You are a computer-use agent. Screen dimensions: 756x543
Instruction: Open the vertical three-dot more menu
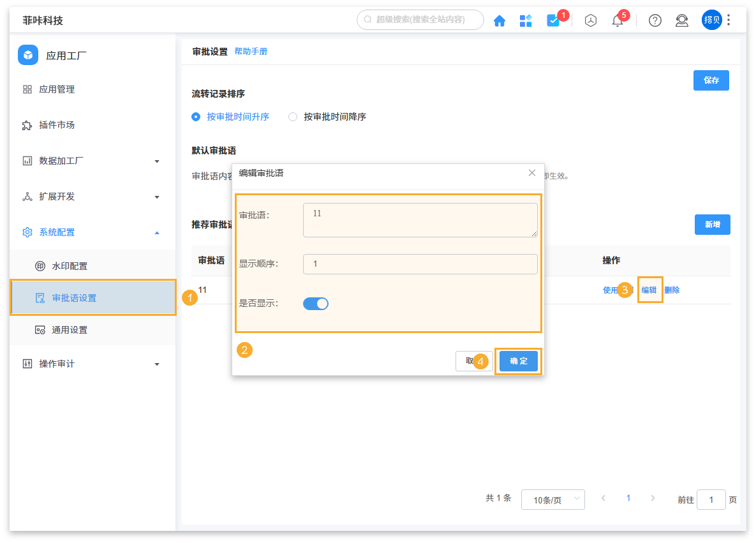pyautogui.click(x=729, y=20)
